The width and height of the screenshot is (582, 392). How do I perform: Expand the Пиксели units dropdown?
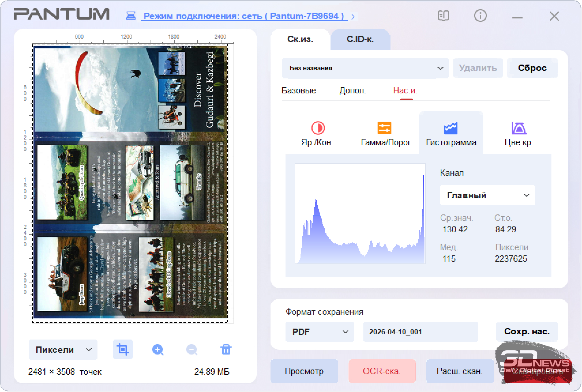pos(63,350)
